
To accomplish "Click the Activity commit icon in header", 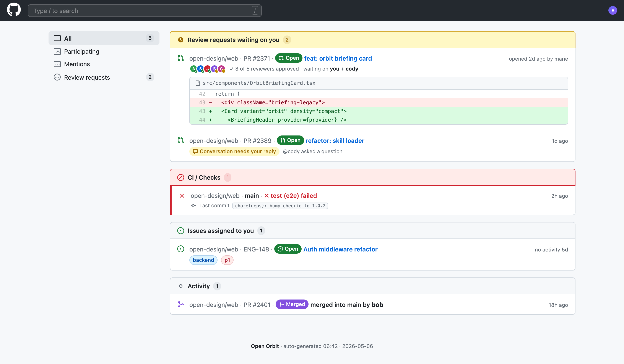I will pos(181,286).
